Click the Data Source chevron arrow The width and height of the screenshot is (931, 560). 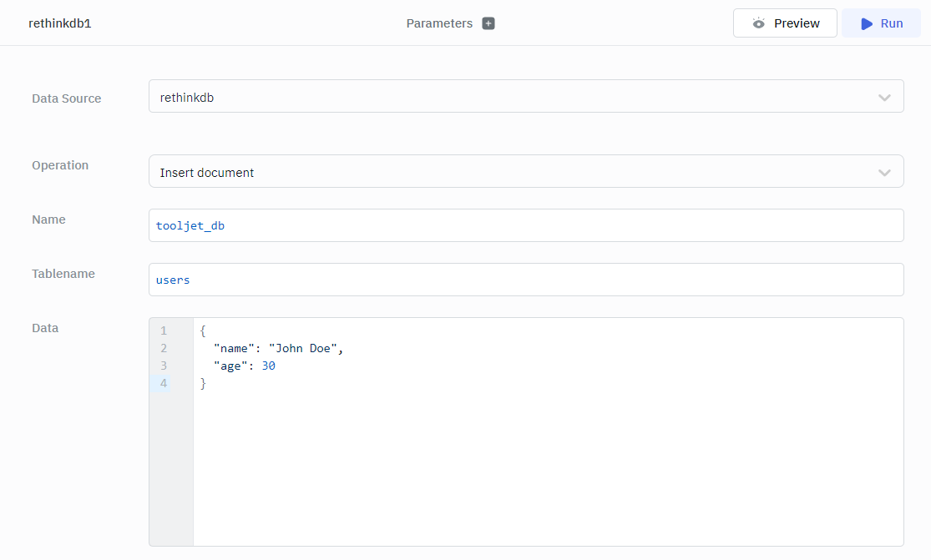(x=884, y=98)
